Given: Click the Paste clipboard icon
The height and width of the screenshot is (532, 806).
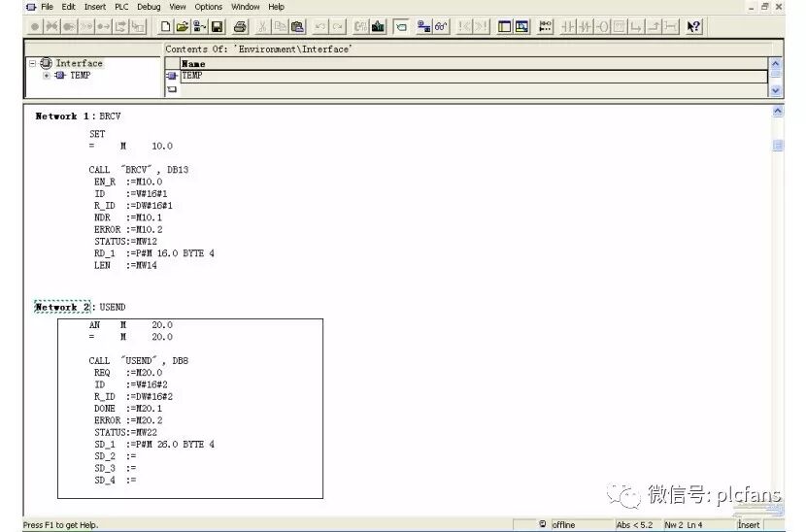Looking at the screenshot, I should pyautogui.click(x=297, y=26).
